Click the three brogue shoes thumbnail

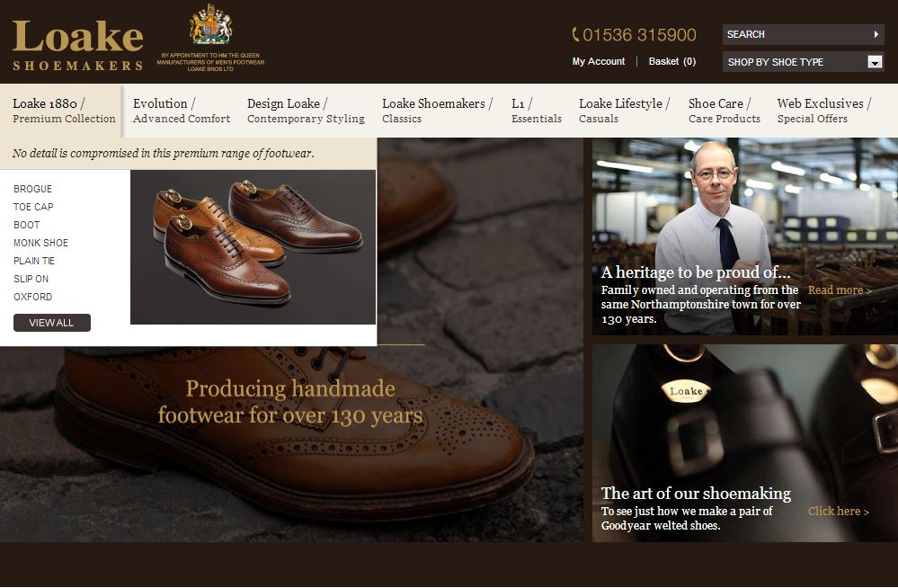point(253,247)
